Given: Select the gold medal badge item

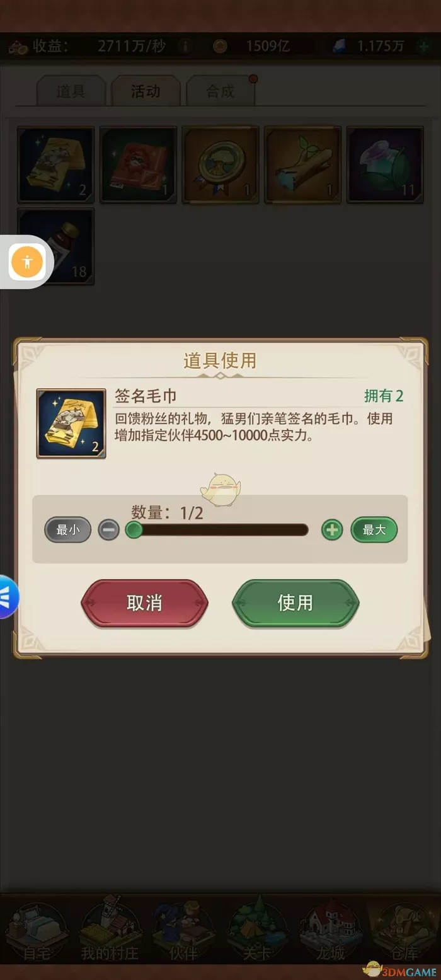Looking at the screenshot, I should coord(220,164).
